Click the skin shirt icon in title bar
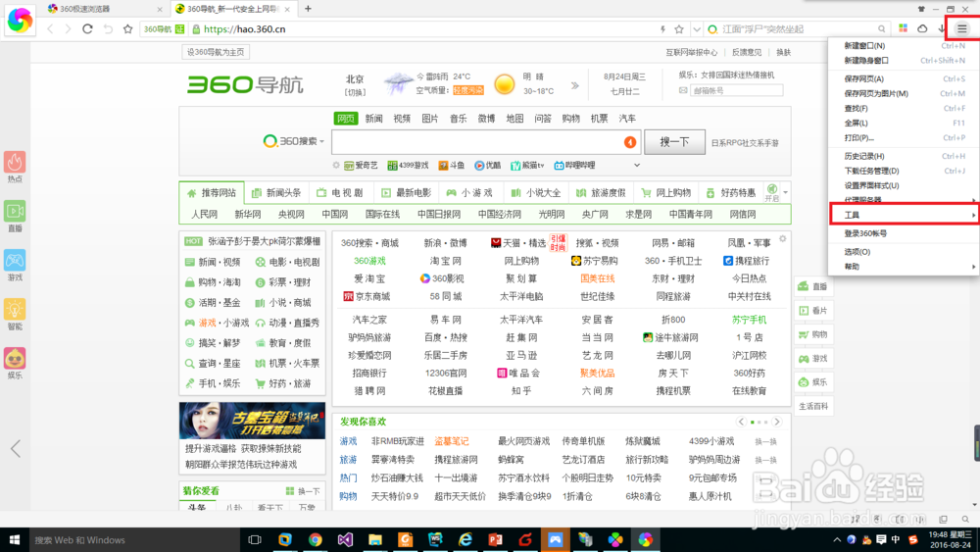Screen dimensions: 980x552 point(920,9)
